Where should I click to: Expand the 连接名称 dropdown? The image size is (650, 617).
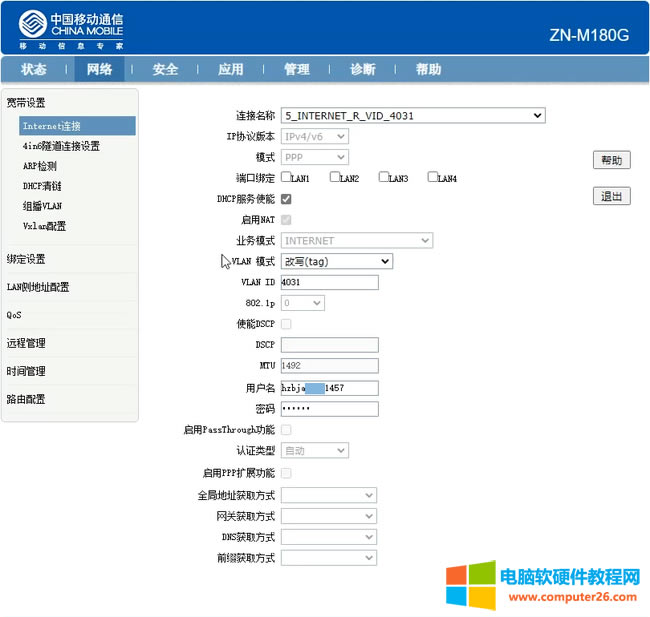pos(413,115)
